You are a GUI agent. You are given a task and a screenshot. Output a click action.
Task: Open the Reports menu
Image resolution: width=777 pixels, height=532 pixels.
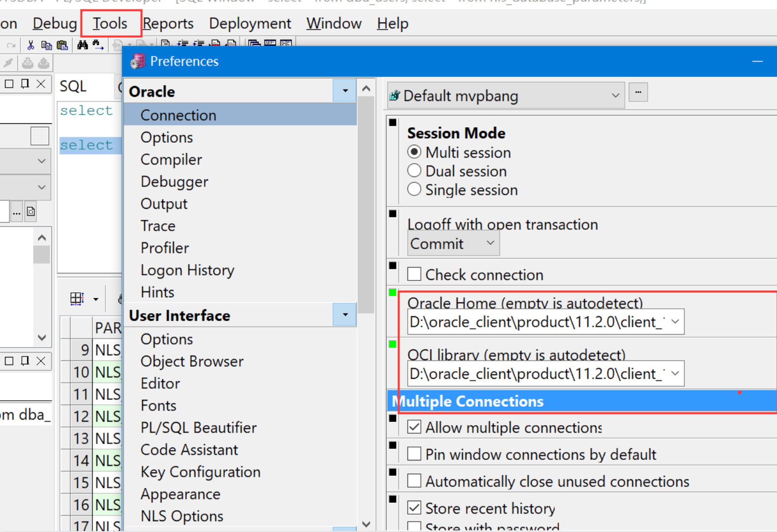[168, 23]
